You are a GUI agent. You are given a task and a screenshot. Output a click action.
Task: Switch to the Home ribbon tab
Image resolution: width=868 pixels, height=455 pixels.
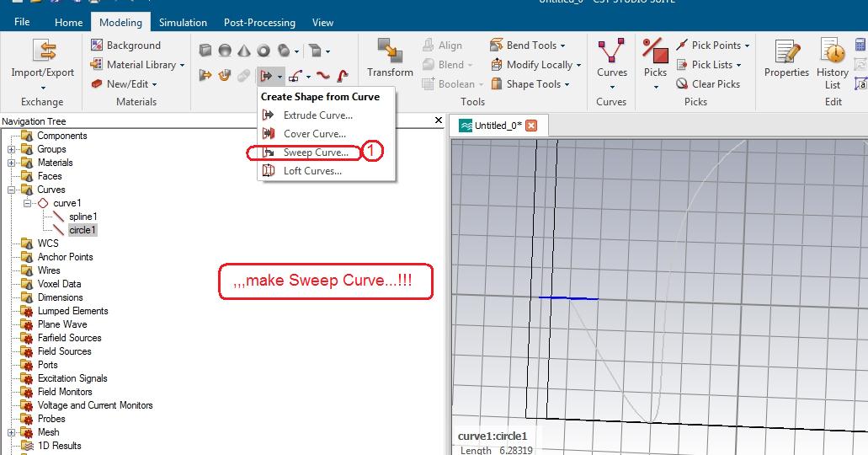[x=69, y=22]
